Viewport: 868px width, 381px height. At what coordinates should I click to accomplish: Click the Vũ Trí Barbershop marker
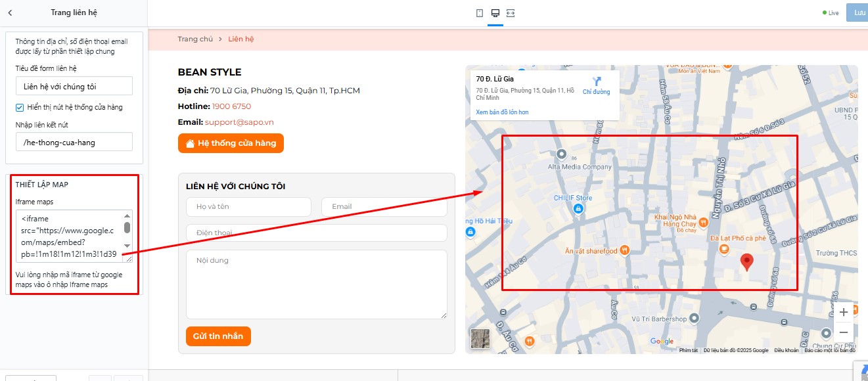[x=695, y=319]
